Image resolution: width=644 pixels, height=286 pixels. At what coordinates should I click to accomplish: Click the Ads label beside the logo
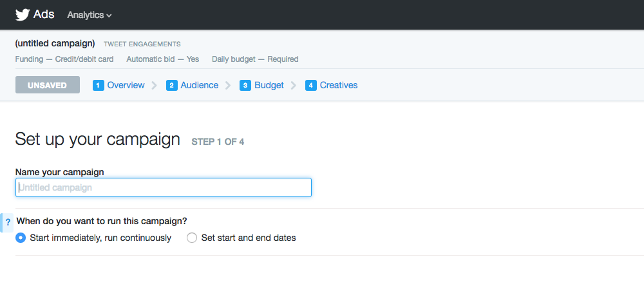click(44, 14)
